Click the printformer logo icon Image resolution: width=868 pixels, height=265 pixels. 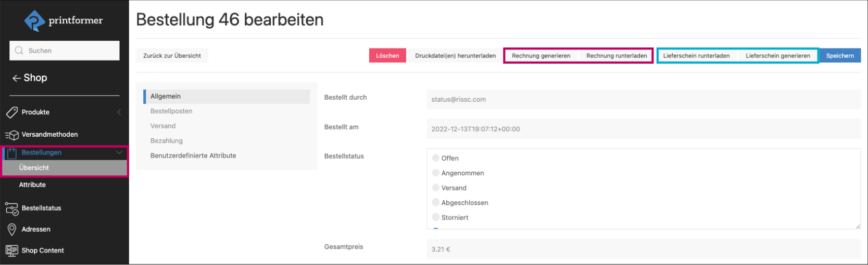click(x=34, y=21)
